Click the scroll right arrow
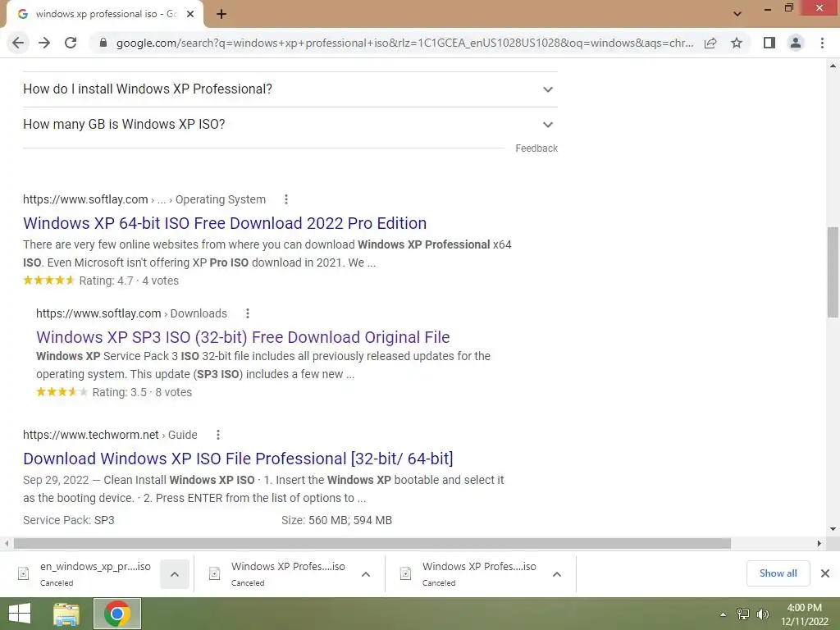840x630 pixels. 819,543
